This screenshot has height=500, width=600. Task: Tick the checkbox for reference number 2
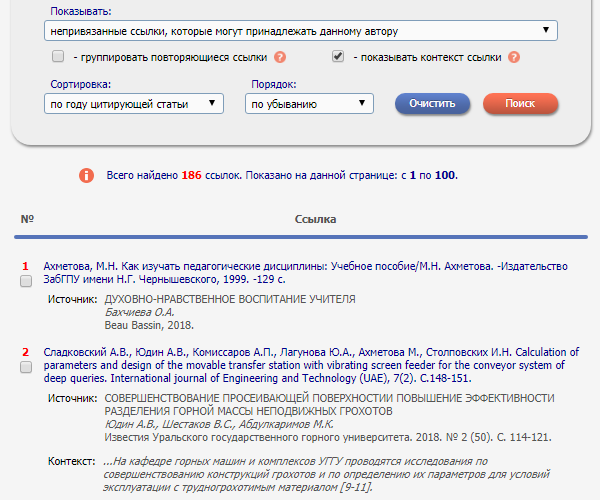26,367
